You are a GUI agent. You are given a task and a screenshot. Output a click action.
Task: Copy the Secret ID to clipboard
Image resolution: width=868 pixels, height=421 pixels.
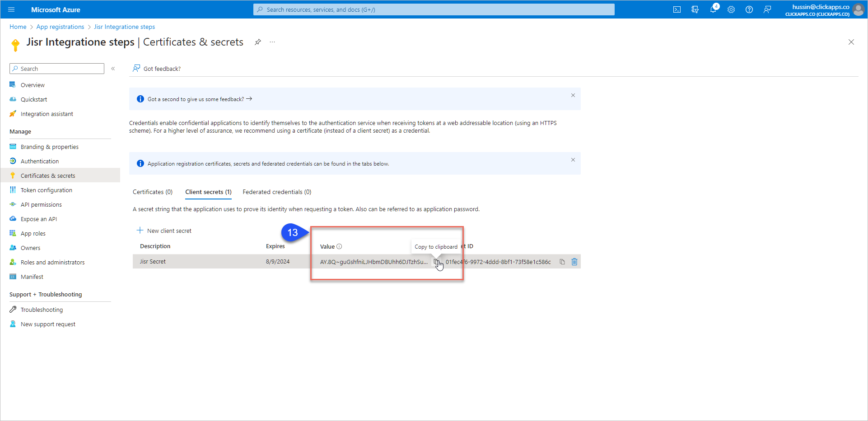562,262
